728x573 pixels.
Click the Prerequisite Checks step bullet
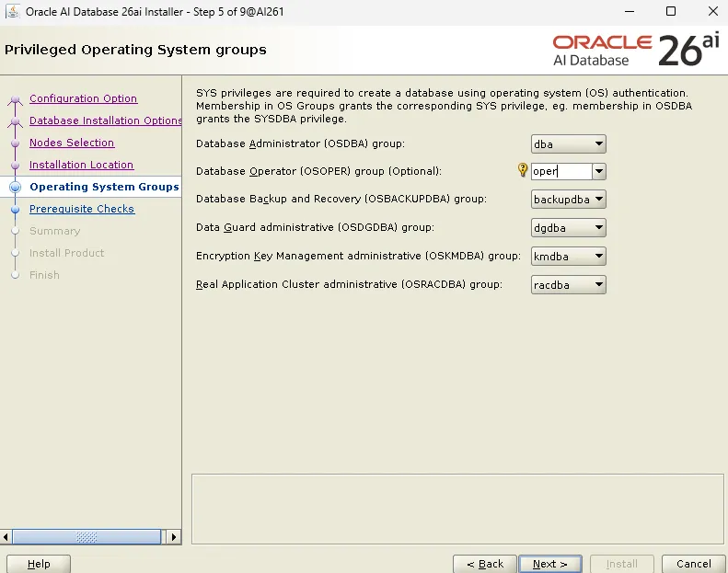tap(16, 210)
